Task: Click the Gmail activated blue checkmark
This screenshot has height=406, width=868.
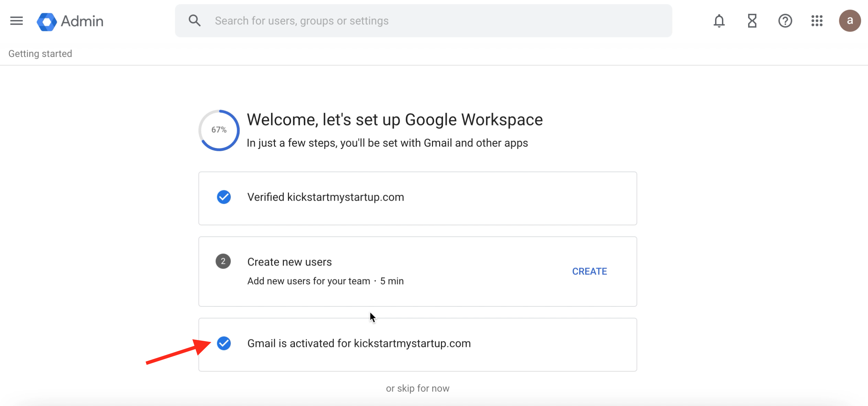Action: coord(224,343)
